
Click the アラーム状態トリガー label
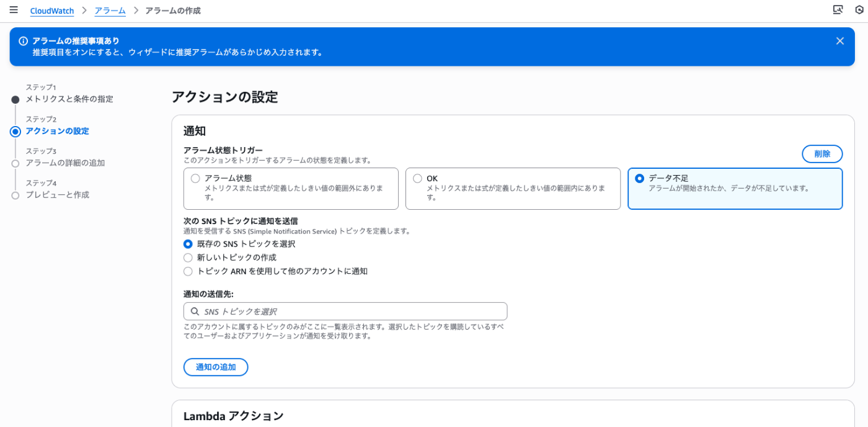pyautogui.click(x=223, y=150)
